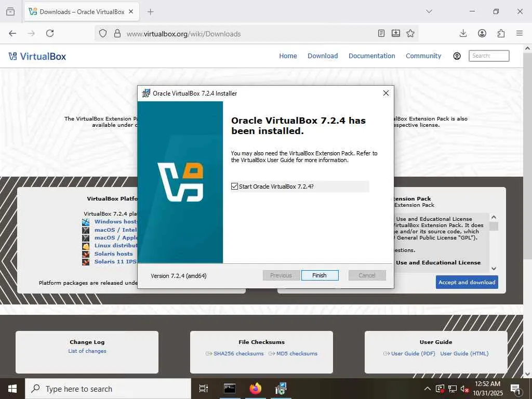The image size is (532, 399).
Task: Click the Solaris hosts link
Action: coord(114,254)
